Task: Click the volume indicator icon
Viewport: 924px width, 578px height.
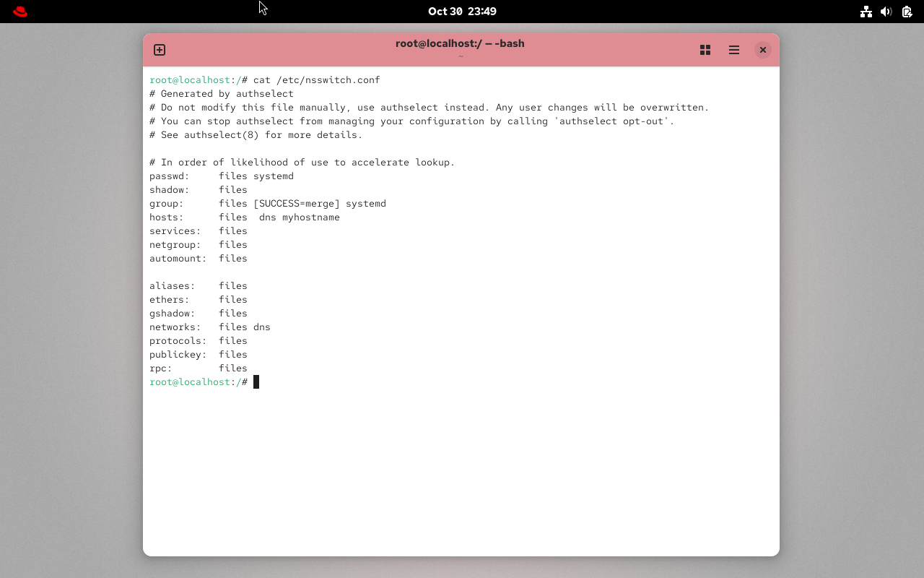Action: tap(886, 12)
